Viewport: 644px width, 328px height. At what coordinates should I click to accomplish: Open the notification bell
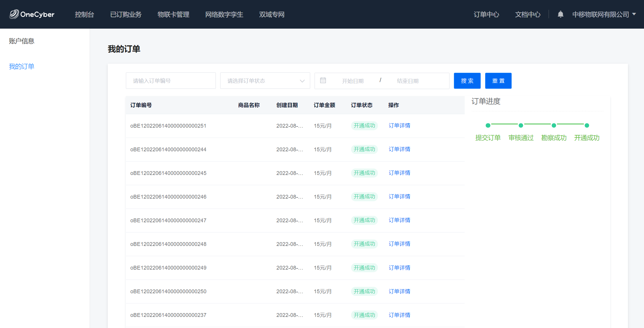(560, 14)
